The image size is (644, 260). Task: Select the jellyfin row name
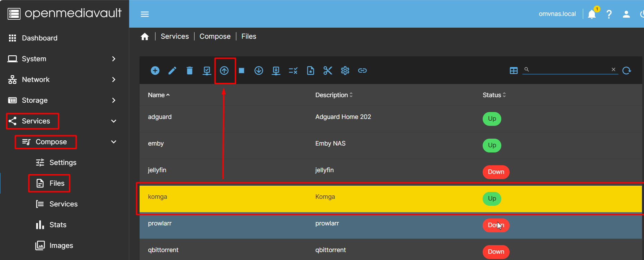pos(157,170)
